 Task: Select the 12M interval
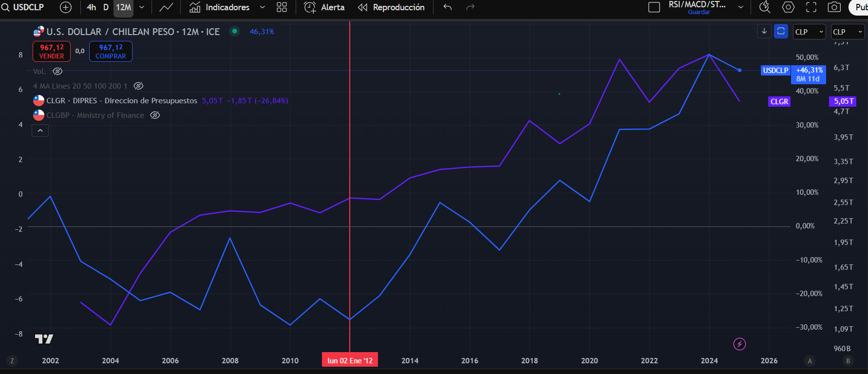point(123,7)
